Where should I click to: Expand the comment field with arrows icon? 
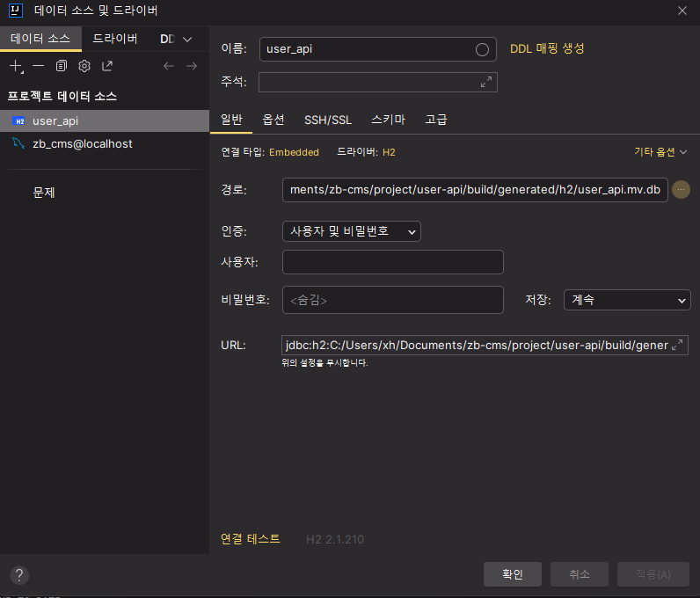486,82
